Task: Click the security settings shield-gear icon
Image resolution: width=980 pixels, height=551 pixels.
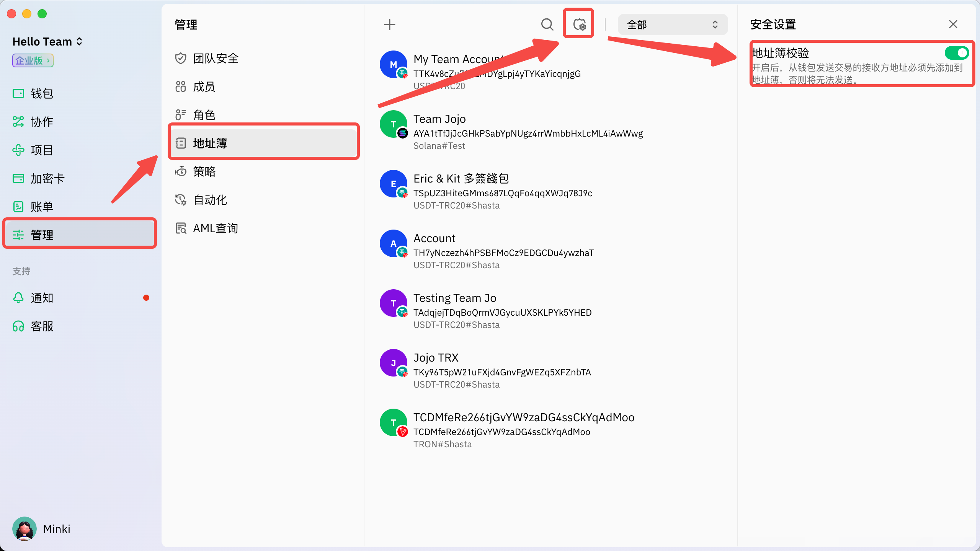Action: pos(579,24)
